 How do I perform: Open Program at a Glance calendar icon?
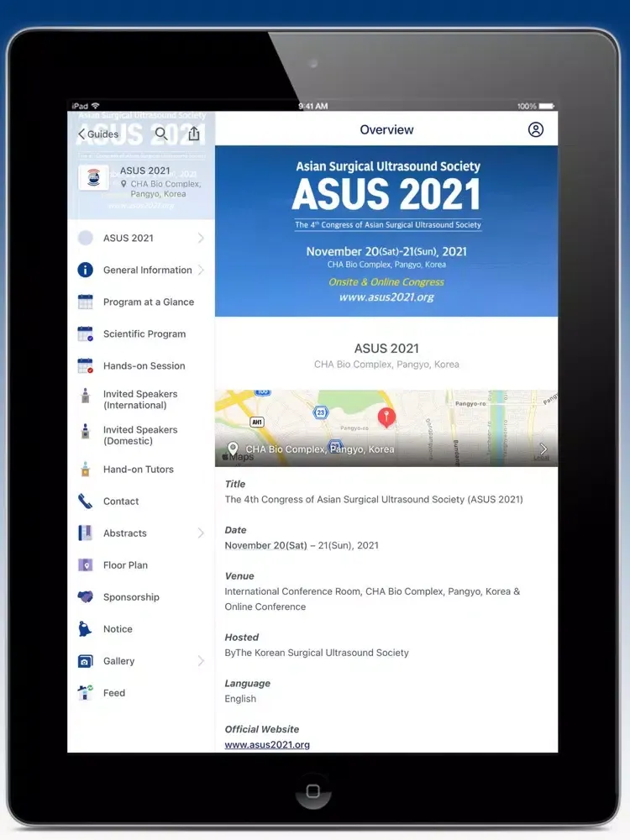click(x=86, y=302)
